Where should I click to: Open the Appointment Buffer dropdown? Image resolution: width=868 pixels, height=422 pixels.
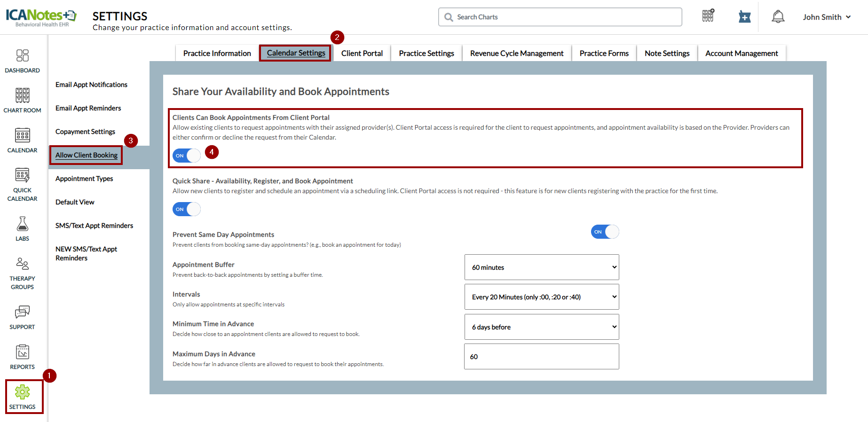542,267
